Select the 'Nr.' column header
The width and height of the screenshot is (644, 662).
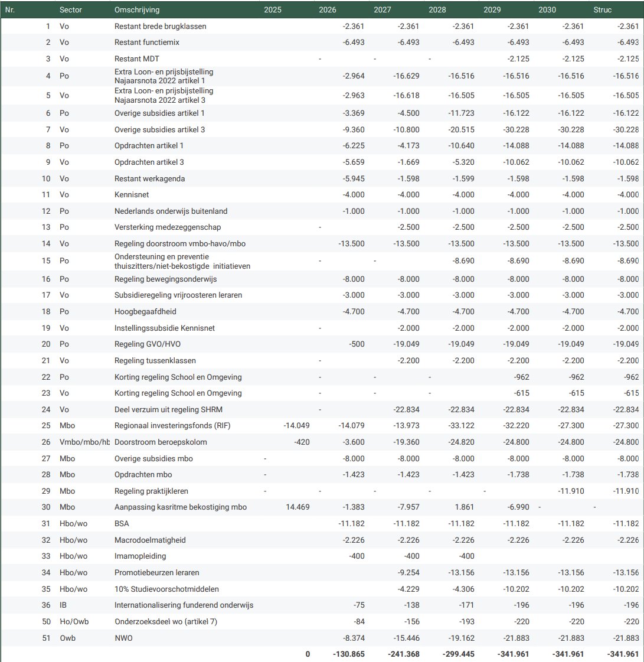pos(9,9)
